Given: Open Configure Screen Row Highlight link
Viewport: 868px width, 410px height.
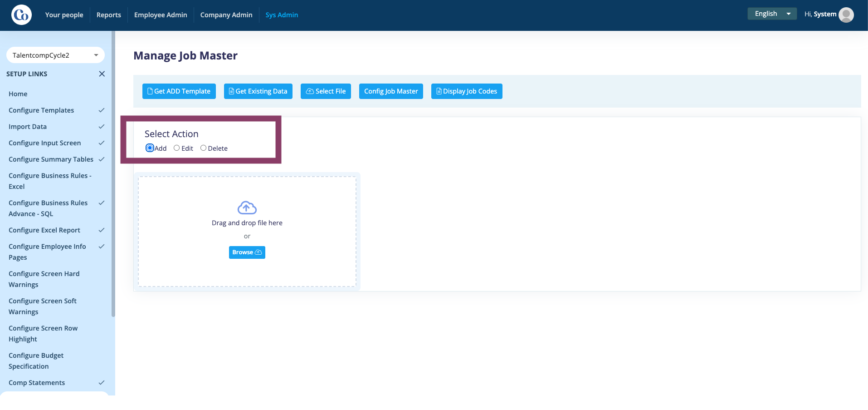Looking at the screenshot, I should (x=43, y=334).
